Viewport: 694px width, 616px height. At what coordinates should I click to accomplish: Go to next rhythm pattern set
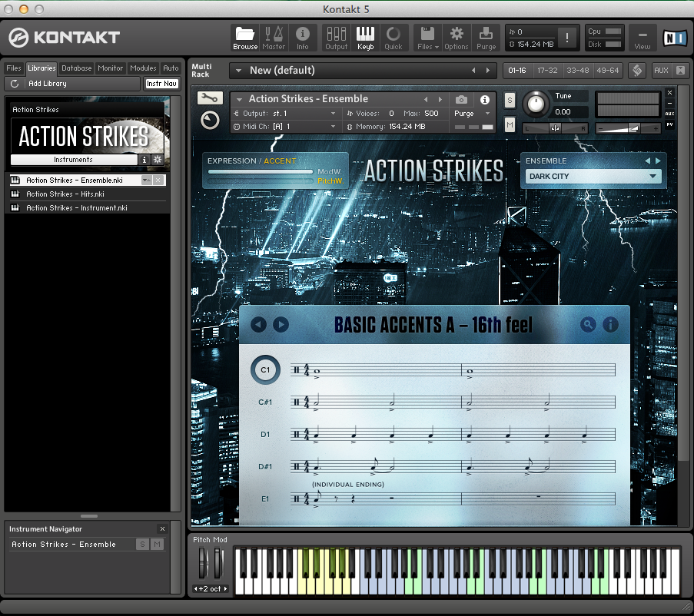[x=281, y=325]
